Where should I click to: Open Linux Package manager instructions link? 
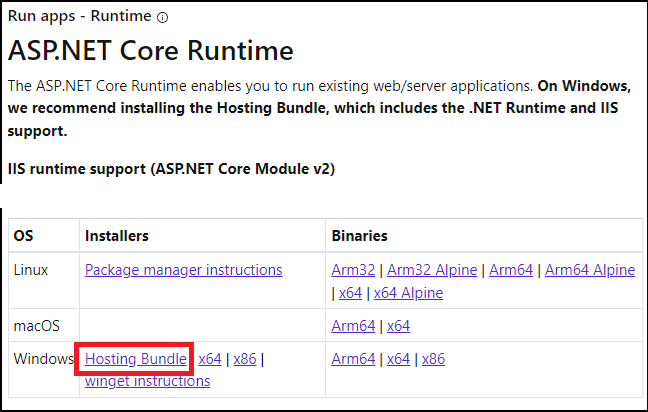[183, 270]
